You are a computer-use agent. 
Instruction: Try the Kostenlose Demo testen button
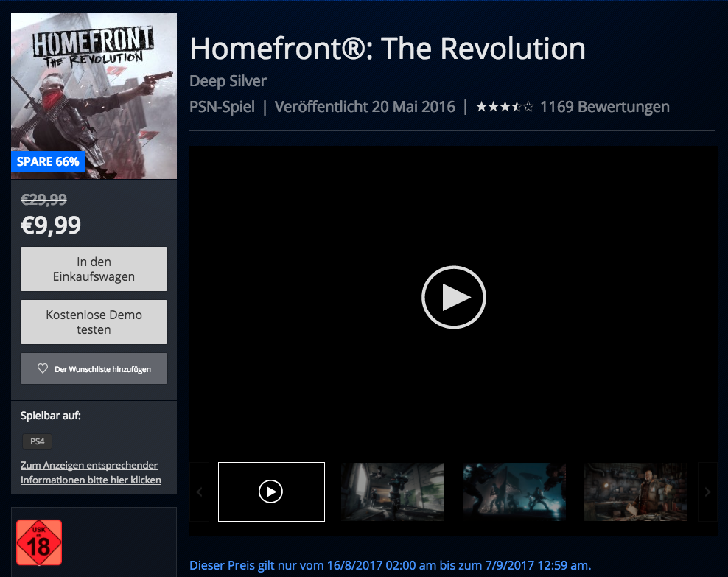(x=94, y=322)
